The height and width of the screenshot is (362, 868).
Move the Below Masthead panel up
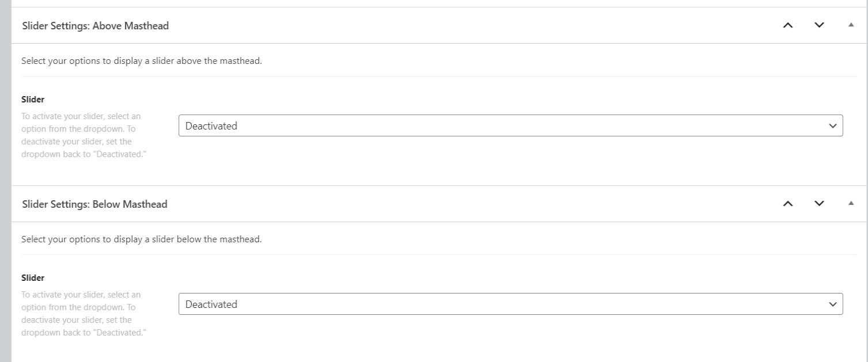pyautogui.click(x=788, y=204)
